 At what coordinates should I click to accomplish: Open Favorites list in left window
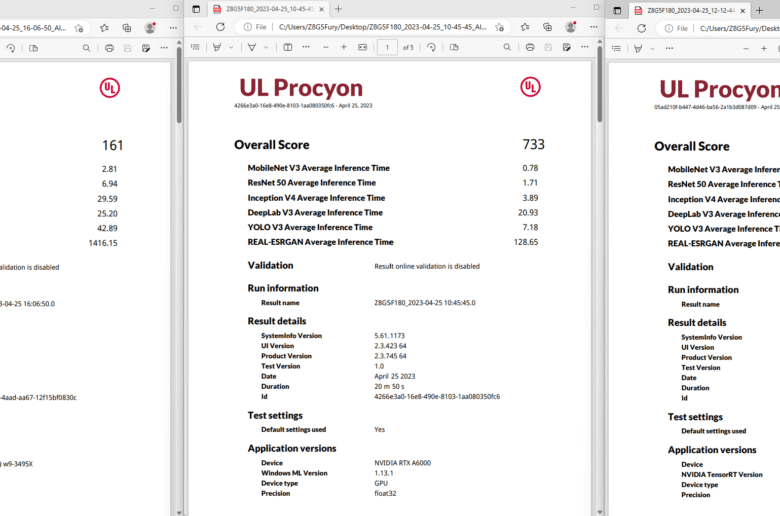[104, 28]
